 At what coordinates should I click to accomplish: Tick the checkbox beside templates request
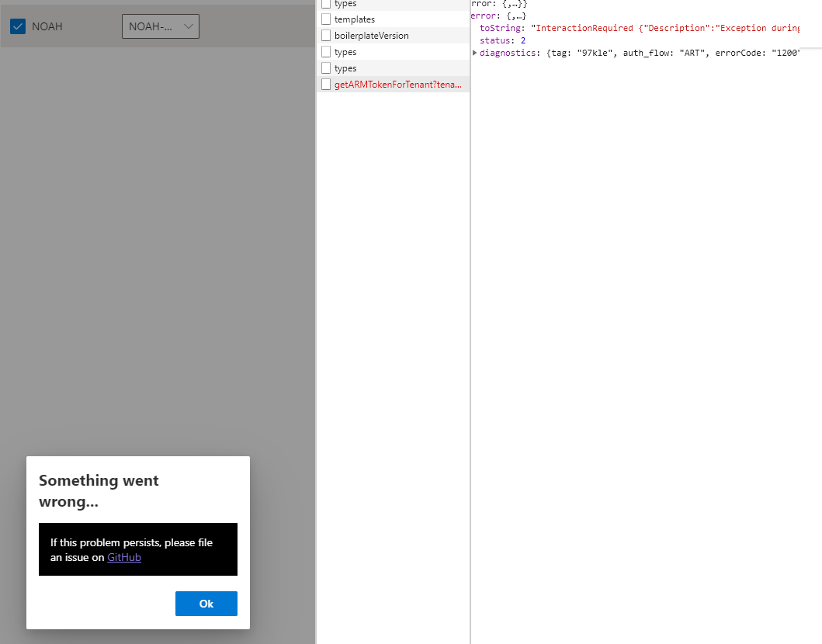pyautogui.click(x=326, y=19)
